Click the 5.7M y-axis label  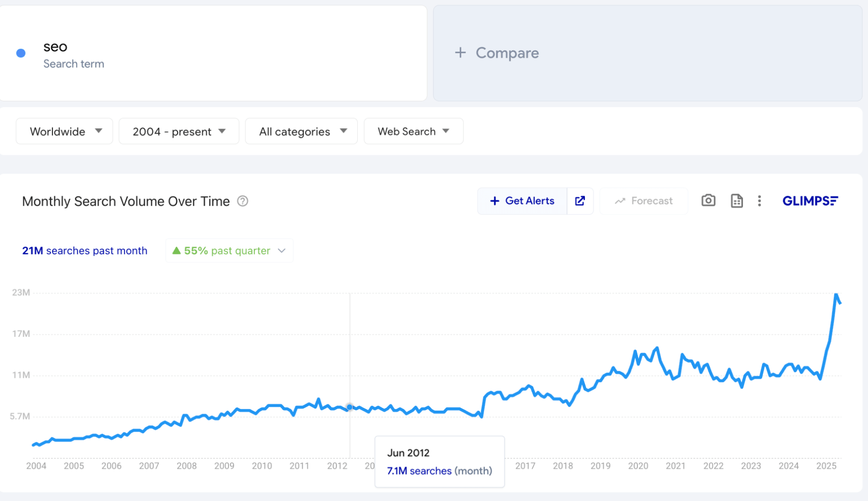pos(20,416)
